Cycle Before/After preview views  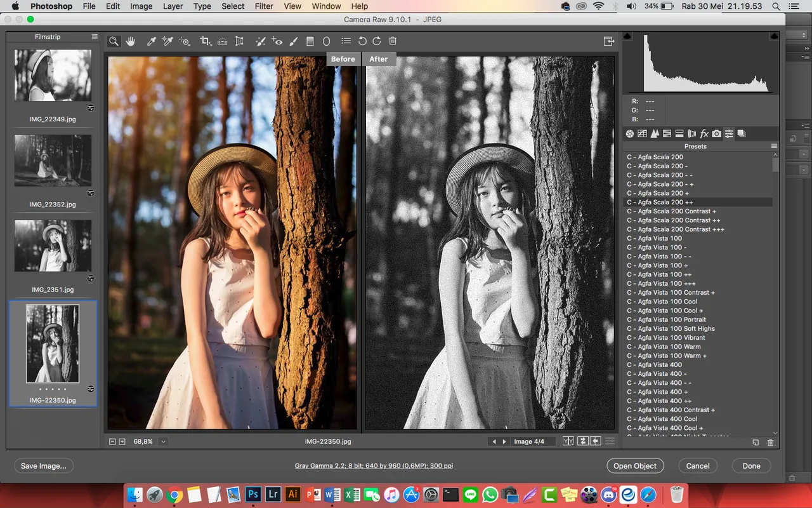point(568,441)
